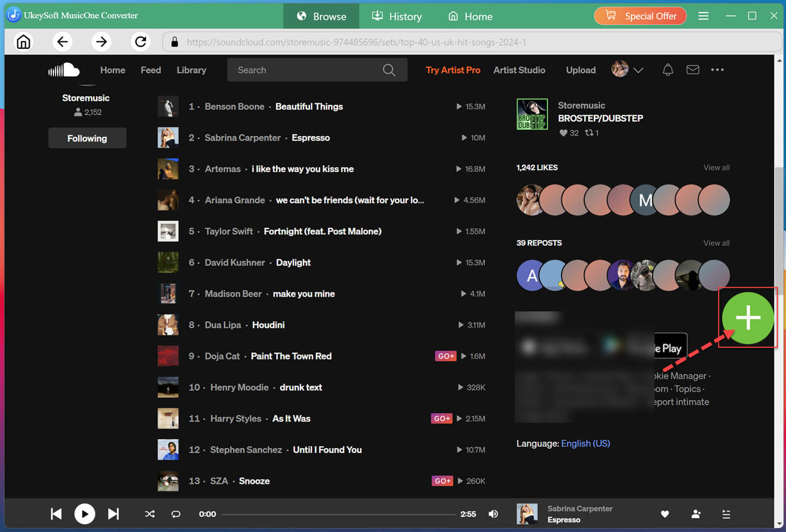Image resolution: width=786 pixels, height=532 pixels.
Task: Open BROSTEP/DUBSTEP playlist thumbnail
Action: click(x=532, y=114)
